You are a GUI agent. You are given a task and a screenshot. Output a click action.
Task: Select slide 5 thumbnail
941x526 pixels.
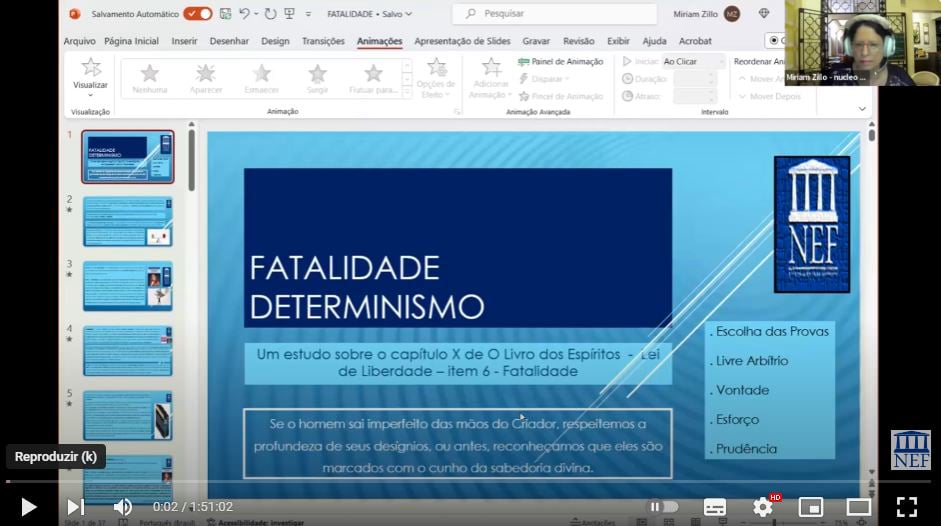coord(128,416)
